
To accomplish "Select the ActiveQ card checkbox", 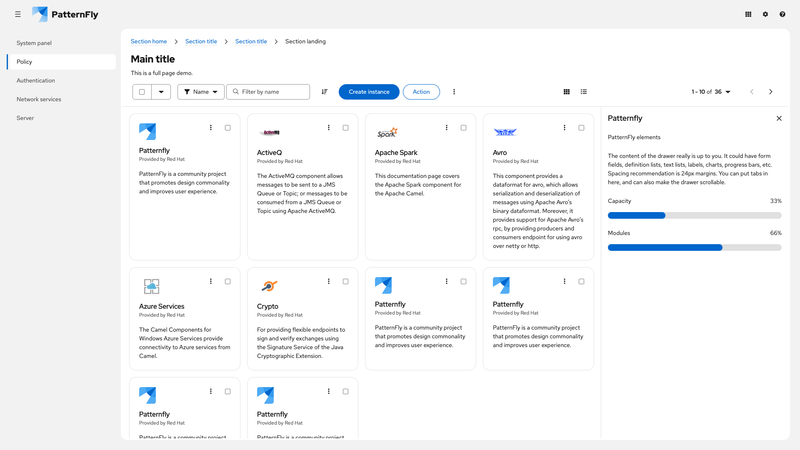I will [345, 128].
